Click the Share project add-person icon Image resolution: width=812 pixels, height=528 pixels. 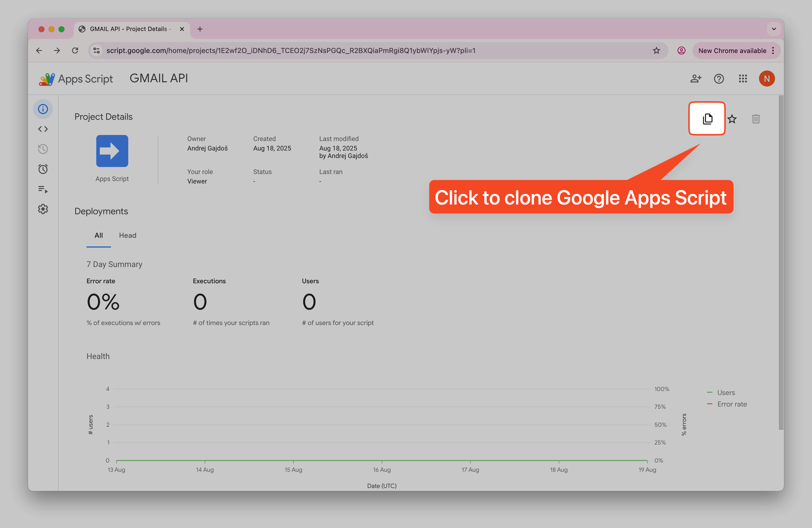696,79
